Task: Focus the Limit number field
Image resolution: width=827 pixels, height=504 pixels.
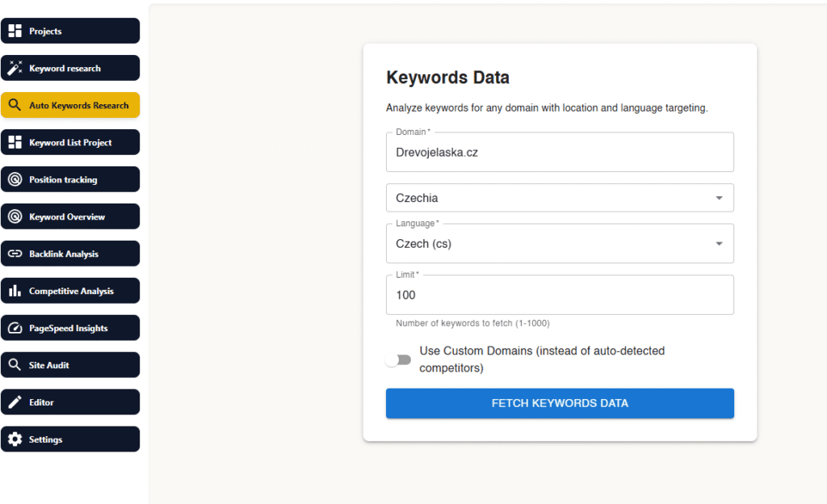Action: [x=560, y=296]
